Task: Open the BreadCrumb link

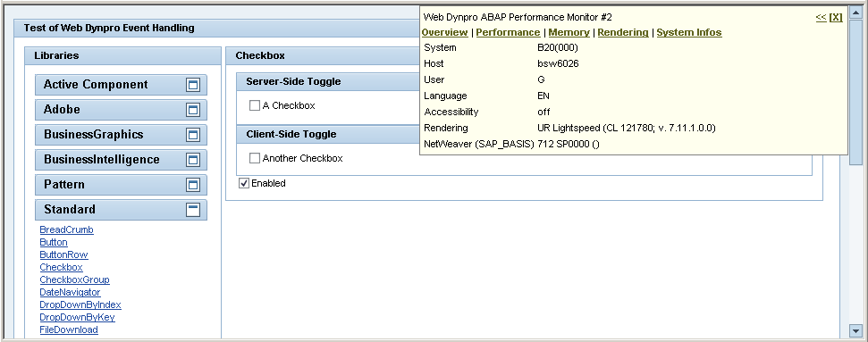Action: point(66,229)
